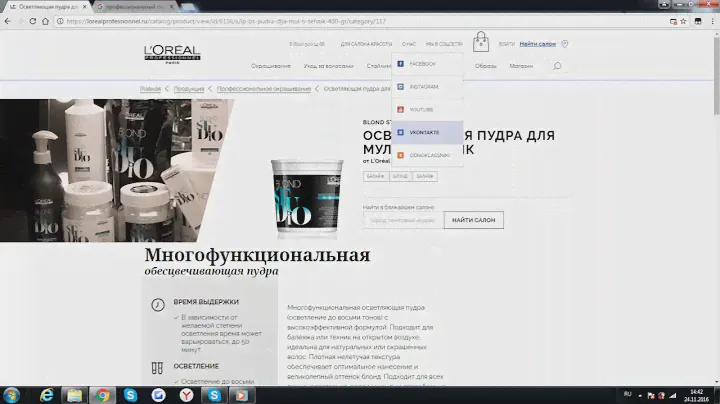Click the salon city or address field
The width and height of the screenshot is (720, 404).
point(401,219)
